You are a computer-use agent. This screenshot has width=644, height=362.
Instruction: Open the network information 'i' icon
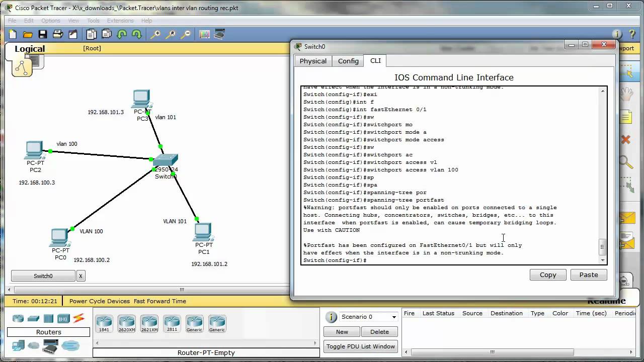[617, 34]
